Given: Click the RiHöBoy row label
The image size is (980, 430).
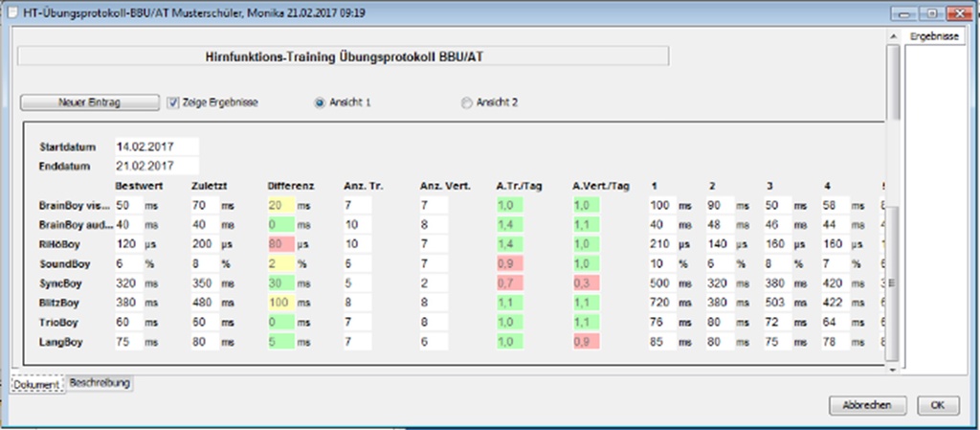Looking at the screenshot, I should point(58,244).
